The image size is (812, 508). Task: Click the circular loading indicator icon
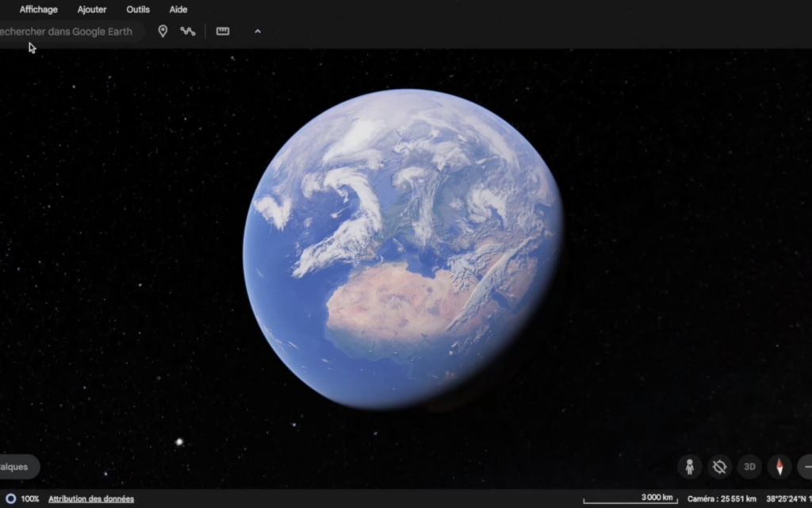10,499
